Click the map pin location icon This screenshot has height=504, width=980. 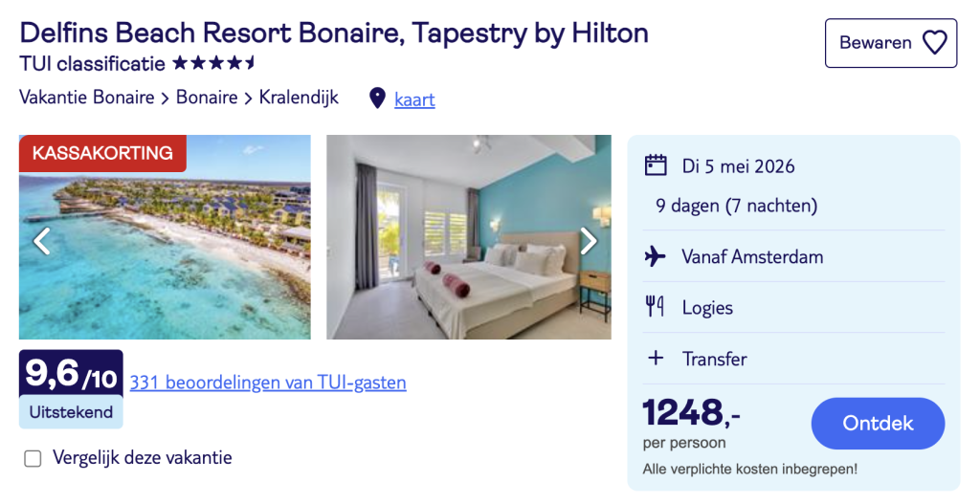pos(377,99)
